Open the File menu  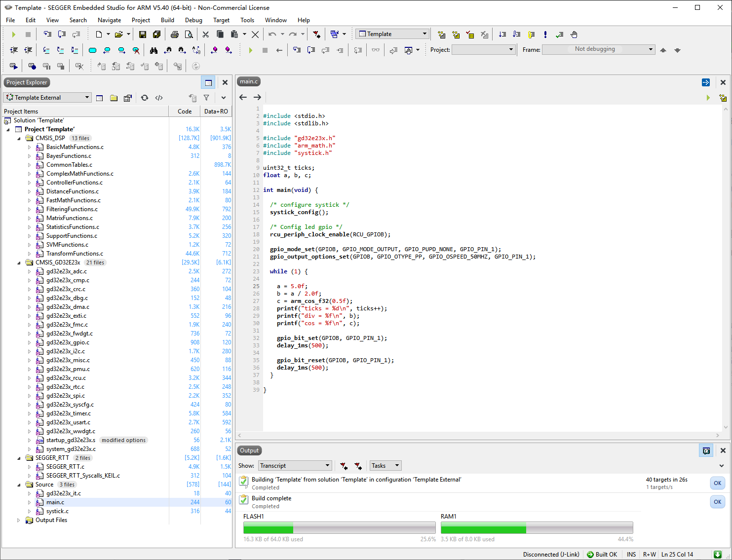tap(10, 20)
